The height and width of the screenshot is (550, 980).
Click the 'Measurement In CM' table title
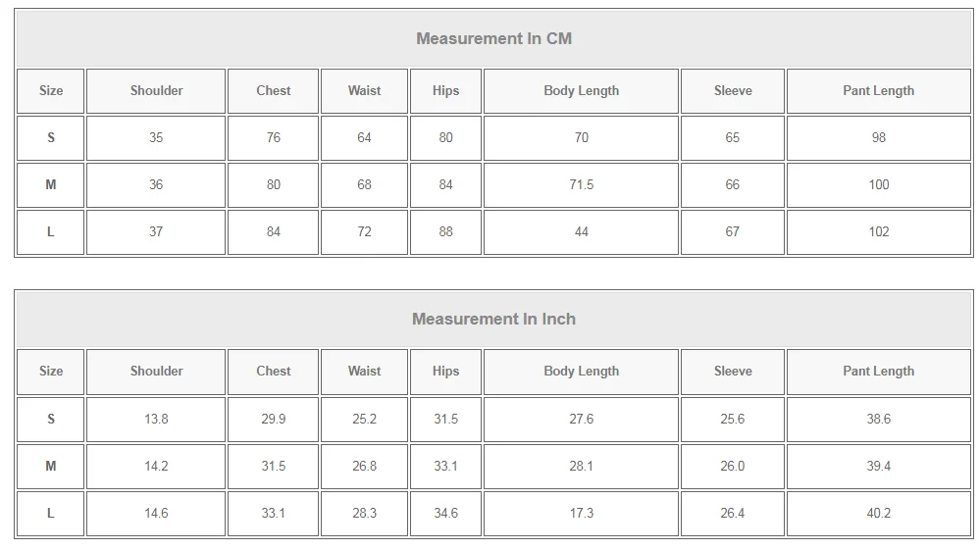tap(493, 39)
